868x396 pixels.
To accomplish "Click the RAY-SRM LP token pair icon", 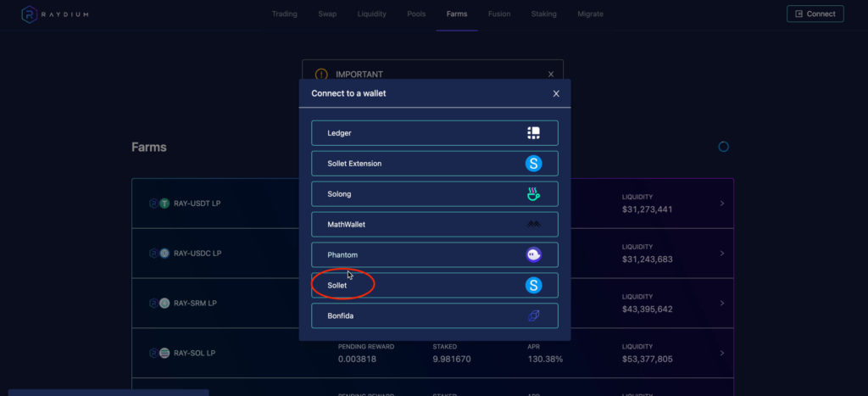I will [159, 303].
